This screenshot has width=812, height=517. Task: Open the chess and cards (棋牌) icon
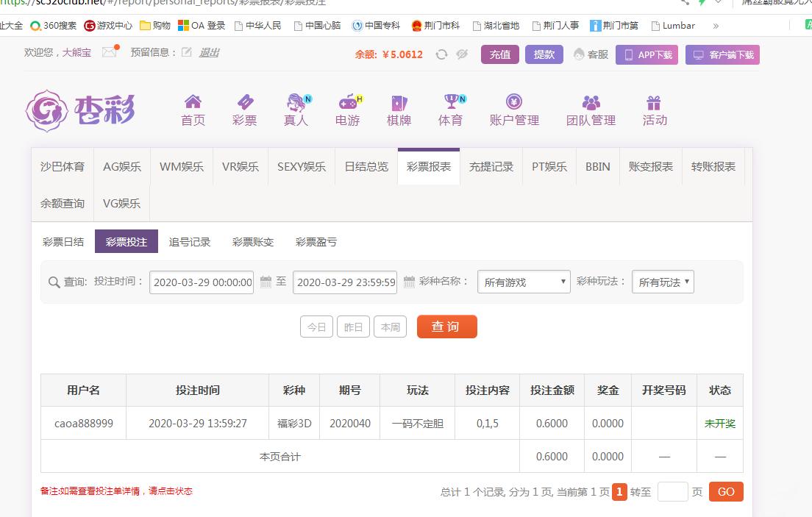coord(399,102)
